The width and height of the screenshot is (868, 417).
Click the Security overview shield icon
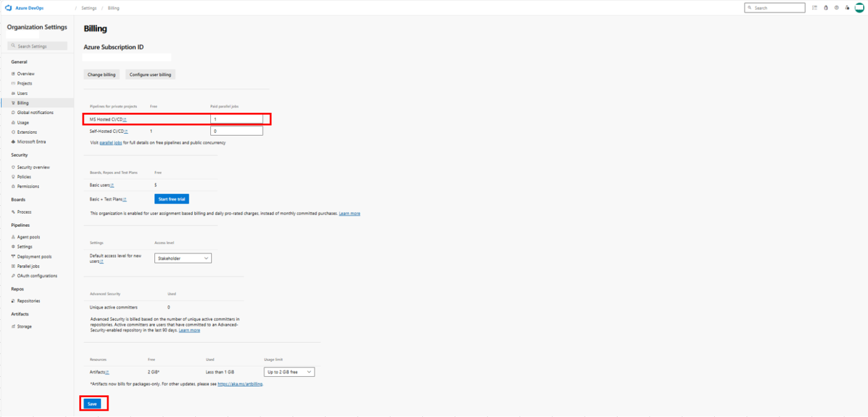tap(13, 167)
